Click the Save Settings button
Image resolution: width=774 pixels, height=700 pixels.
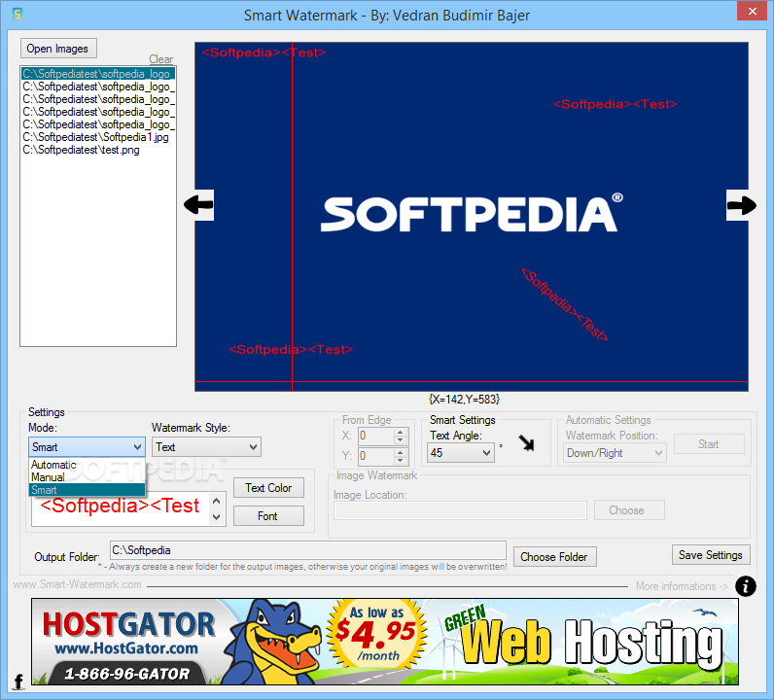tap(711, 555)
